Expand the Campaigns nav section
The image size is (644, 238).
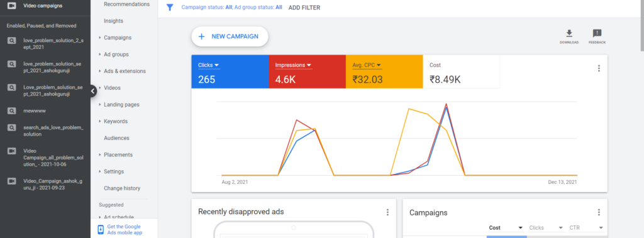click(x=100, y=38)
